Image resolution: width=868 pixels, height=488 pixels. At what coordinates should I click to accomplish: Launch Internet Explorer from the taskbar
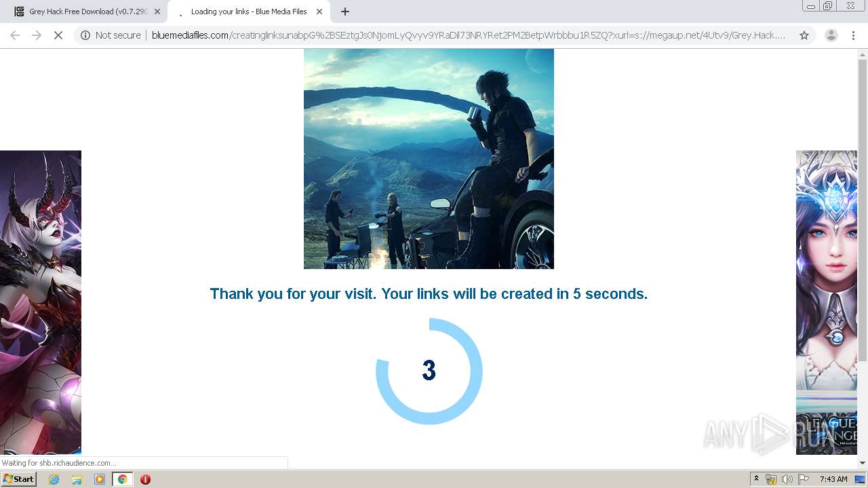pos(54,479)
